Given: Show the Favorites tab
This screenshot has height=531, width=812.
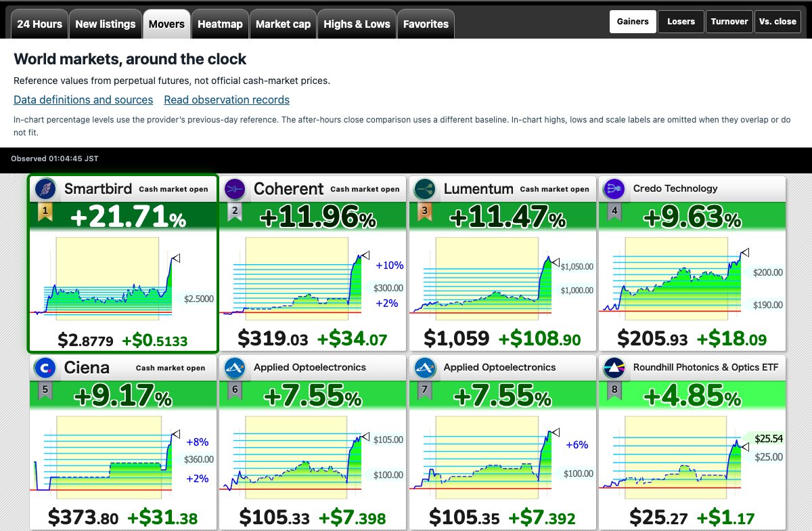Looking at the screenshot, I should (426, 24).
